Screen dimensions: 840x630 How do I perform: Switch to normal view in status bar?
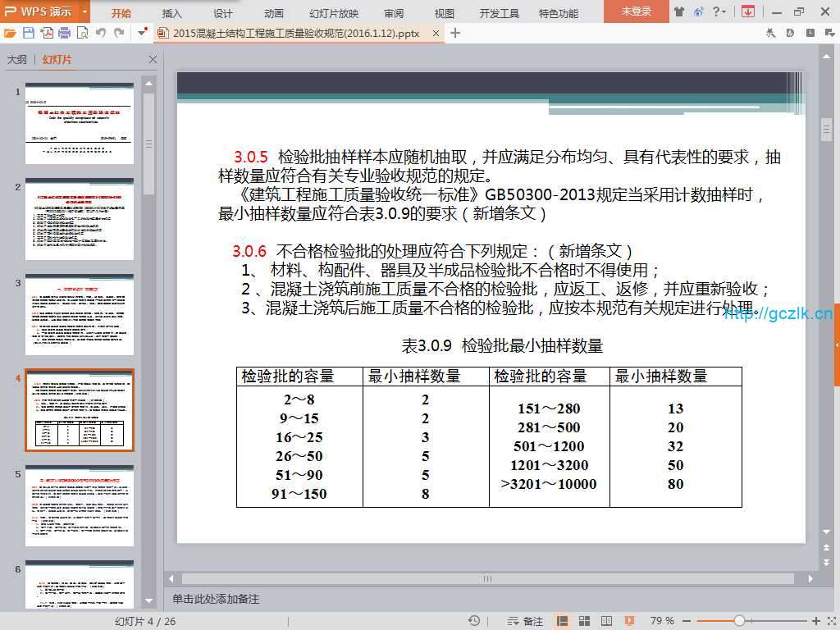click(x=563, y=621)
